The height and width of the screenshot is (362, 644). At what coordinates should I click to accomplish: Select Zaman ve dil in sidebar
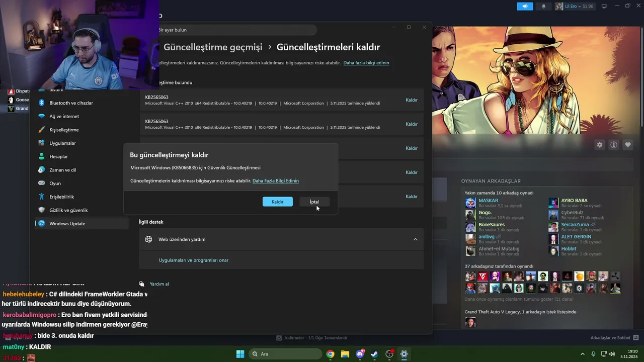pyautogui.click(x=62, y=170)
